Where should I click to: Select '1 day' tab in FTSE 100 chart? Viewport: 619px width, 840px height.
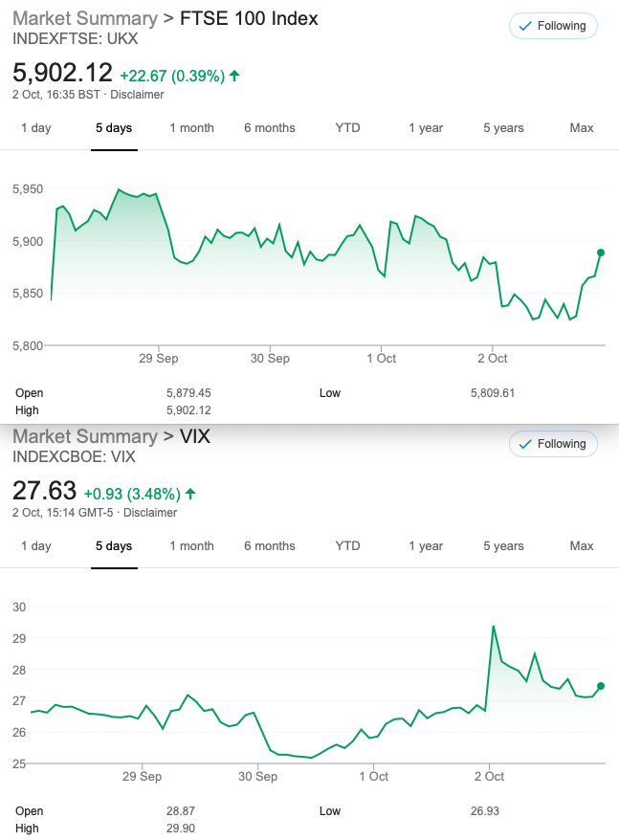tap(36, 128)
